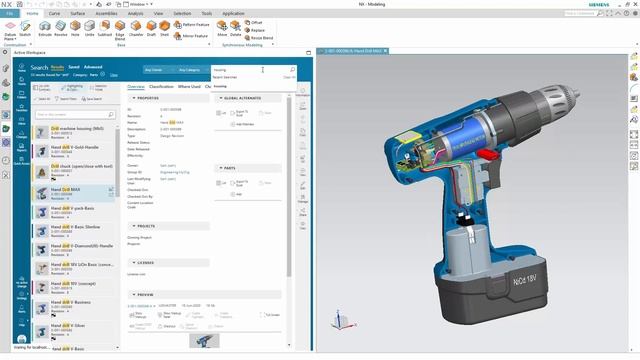Click Pattern Feature in the ribbon
Image resolution: width=640 pixels, height=360 pixels.
pos(191,25)
